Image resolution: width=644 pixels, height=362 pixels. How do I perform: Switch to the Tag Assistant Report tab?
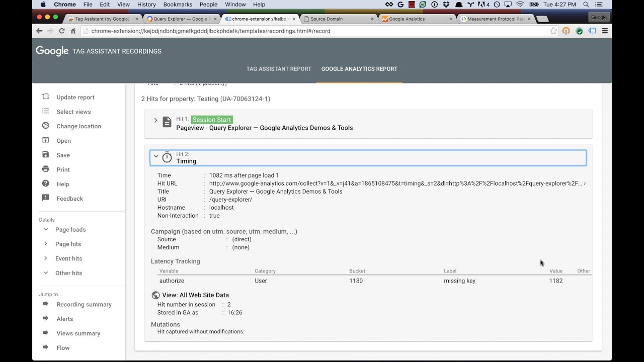click(279, 69)
